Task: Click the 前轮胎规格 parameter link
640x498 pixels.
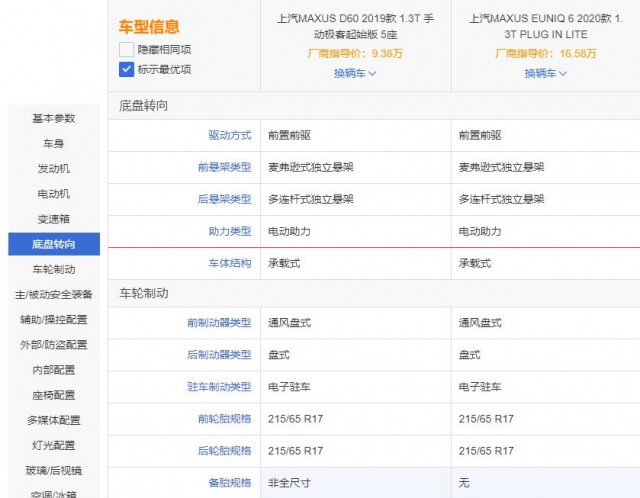Action: [224, 419]
